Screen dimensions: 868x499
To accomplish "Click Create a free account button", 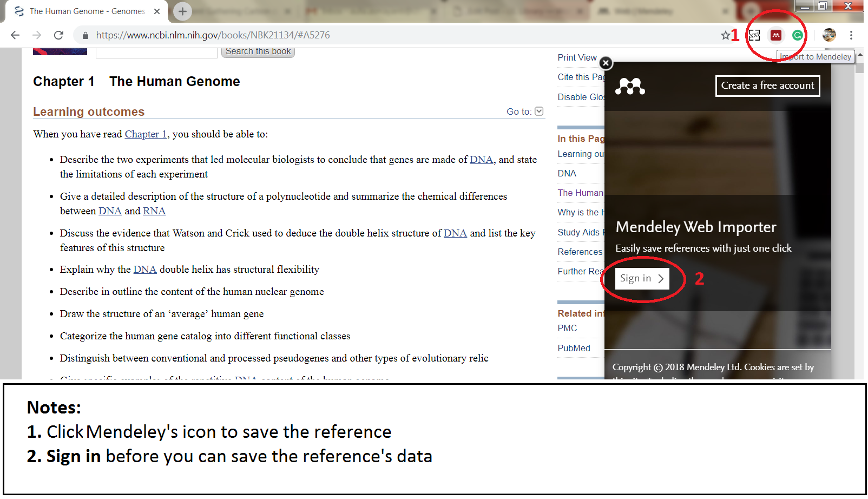I will point(767,86).
